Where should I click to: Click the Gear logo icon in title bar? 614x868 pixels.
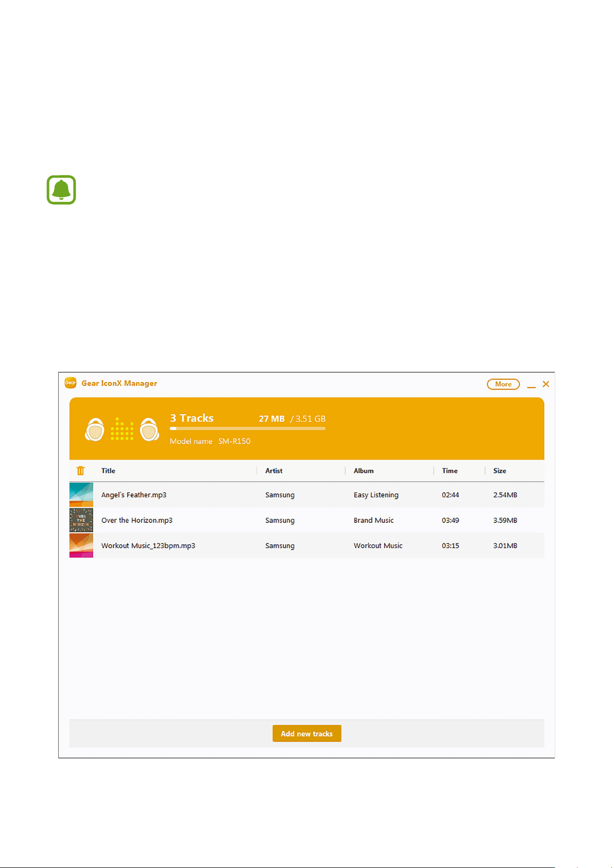tap(71, 383)
